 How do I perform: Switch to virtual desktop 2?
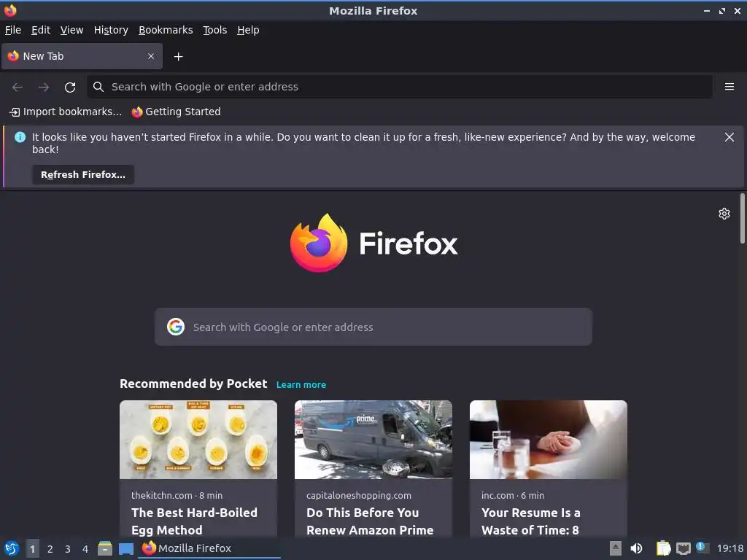50,548
